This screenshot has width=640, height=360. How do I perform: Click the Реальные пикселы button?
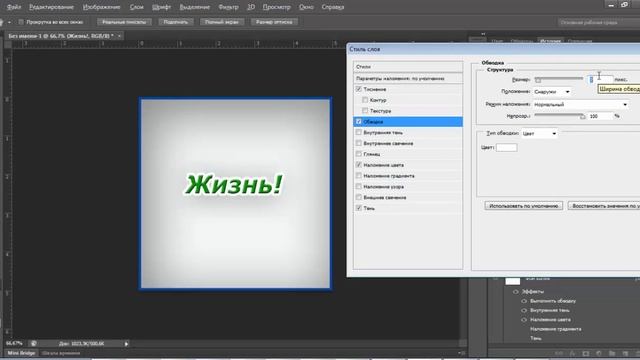[x=124, y=22]
